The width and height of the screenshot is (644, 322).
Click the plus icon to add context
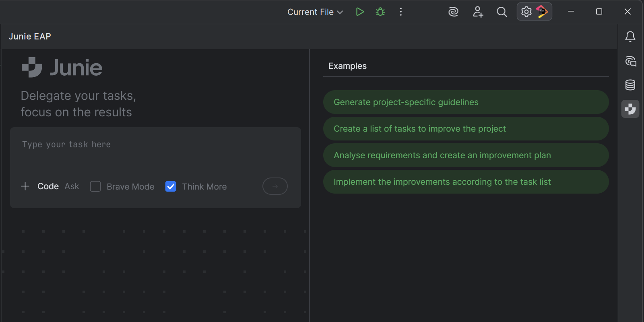coord(25,186)
